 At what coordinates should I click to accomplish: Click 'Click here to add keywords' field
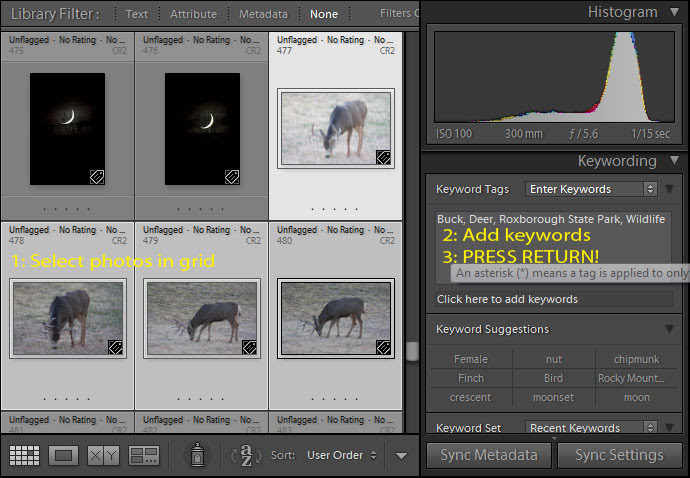(554, 299)
